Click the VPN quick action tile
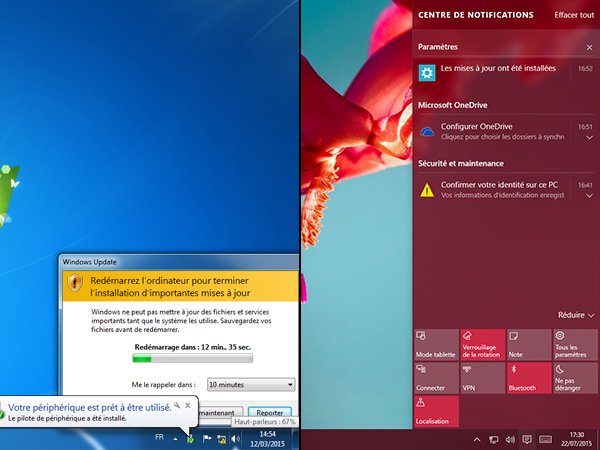Viewport: 600px width, 450px height. [x=483, y=378]
